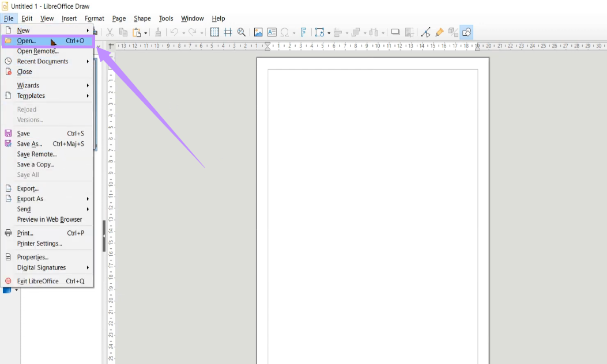This screenshot has width=607, height=364.
Task: Select the Edit Points tool
Action: pos(426,32)
